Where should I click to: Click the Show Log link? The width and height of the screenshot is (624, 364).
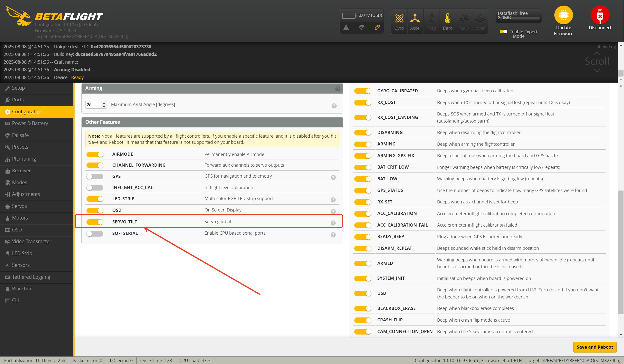pyautogui.click(x=606, y=47)
